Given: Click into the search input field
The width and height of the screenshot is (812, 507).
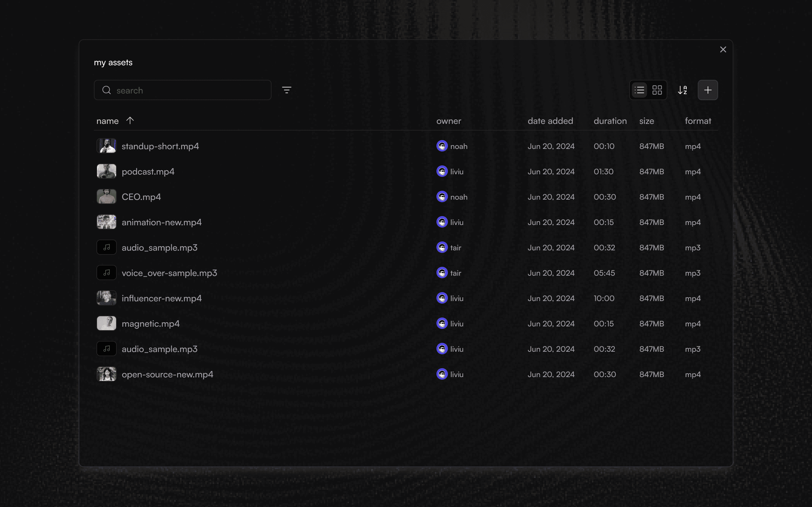Looking at the screenshot, I should tap(188, 90).
